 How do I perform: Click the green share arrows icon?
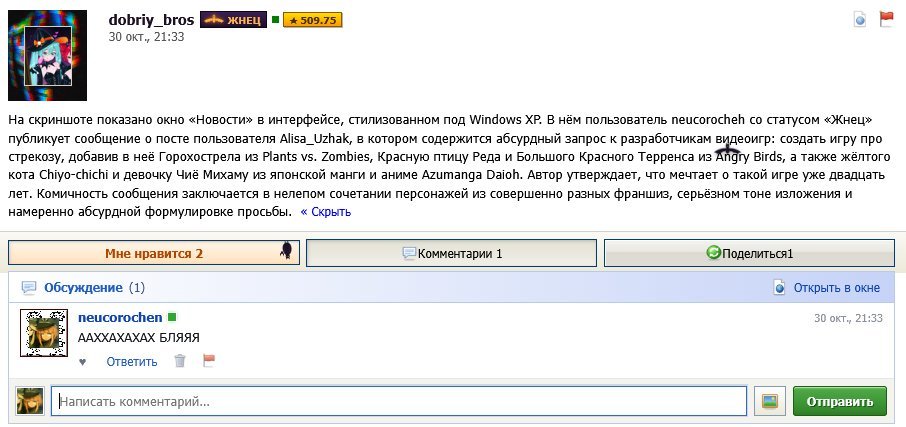tap(714, 253)
